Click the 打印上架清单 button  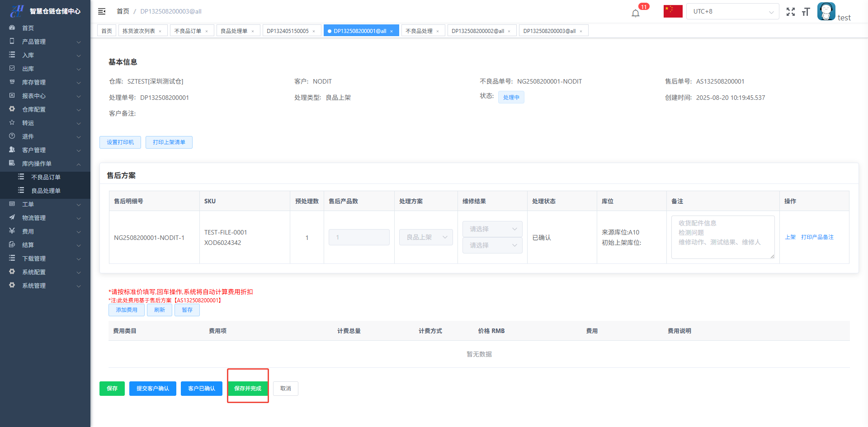coord(169,142)
